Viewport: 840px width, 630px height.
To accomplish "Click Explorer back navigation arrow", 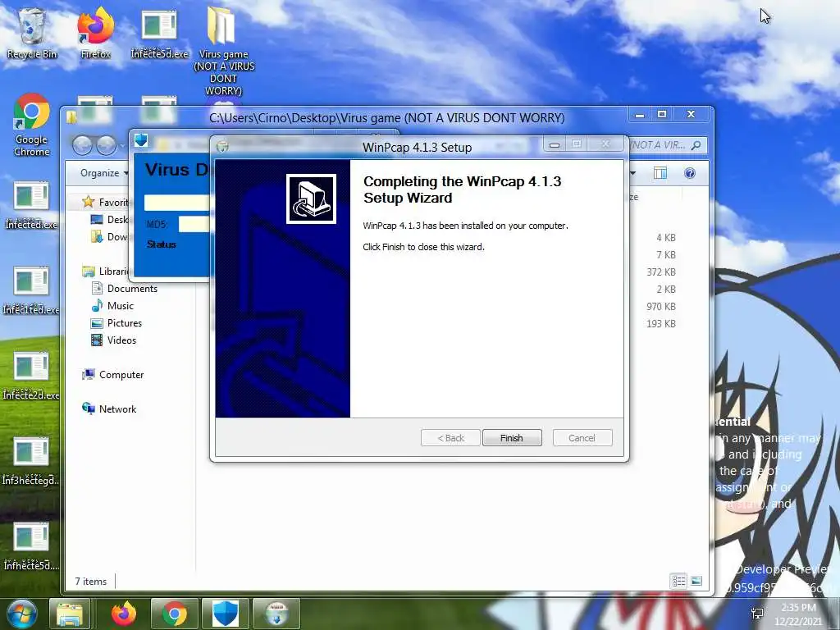I will point(82,145).
